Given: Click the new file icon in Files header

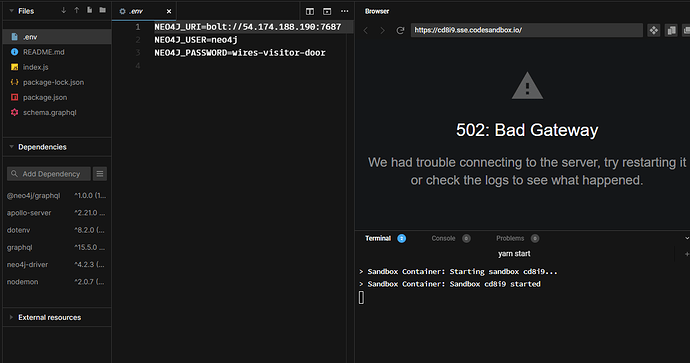Looking at the screenshot, I should coord(90,10).
